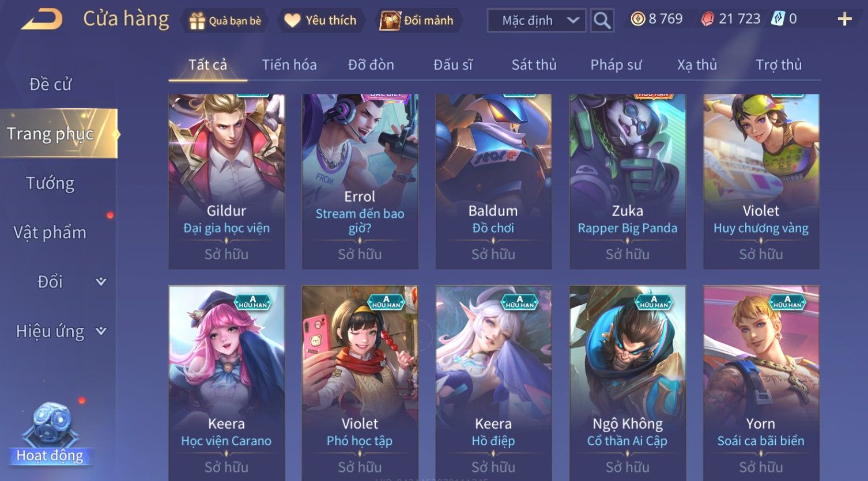This screenshot has height=481, width=868.
Task: Open Yêu thích heart favorites
Action: click(320, 21)
